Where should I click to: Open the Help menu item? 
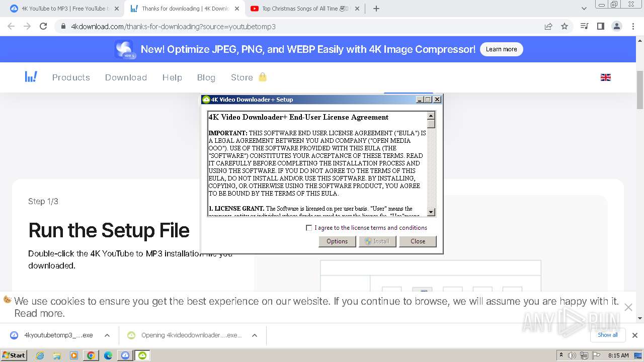point(172,77)
